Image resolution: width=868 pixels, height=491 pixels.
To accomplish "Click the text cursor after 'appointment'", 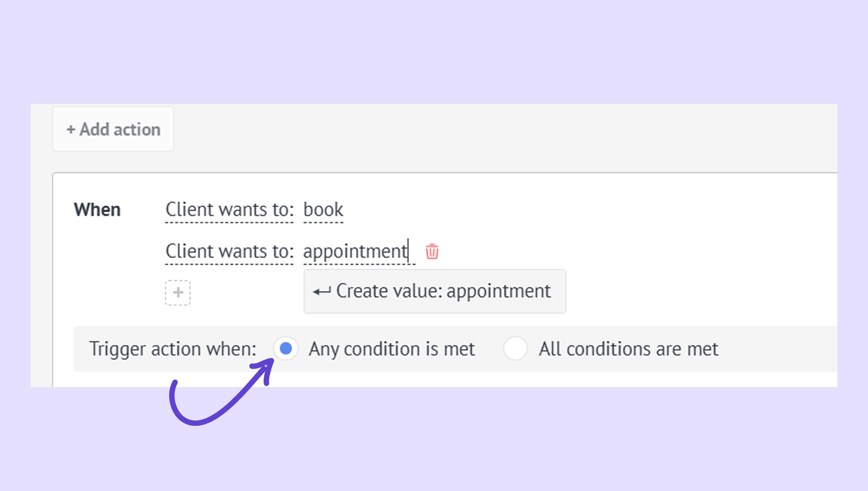I will click(409, 251).
